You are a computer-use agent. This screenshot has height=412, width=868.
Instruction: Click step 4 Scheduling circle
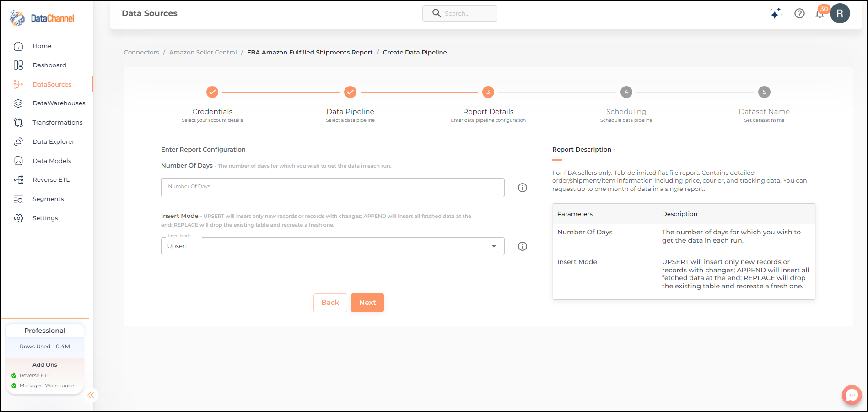coord(626,92)
